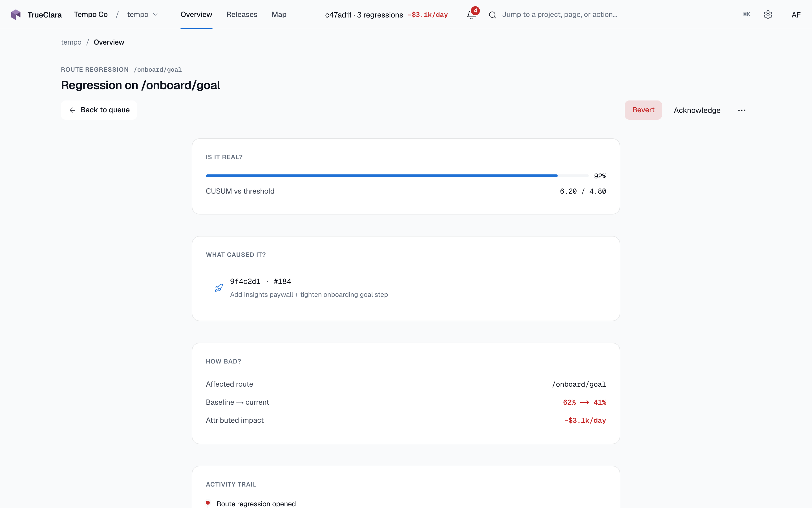Click the c47ad11 · 3 regressions status
This screenshot has height=508, width=812.
(x=364, y=15)
